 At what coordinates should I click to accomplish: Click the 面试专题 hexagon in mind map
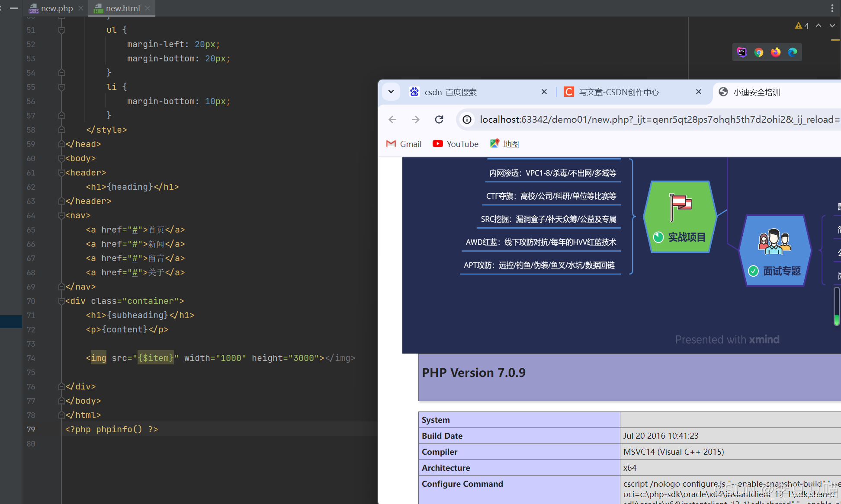pos(774,251)
